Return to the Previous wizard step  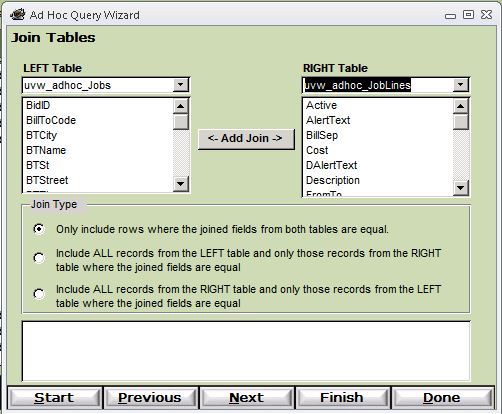click(150, 398)
